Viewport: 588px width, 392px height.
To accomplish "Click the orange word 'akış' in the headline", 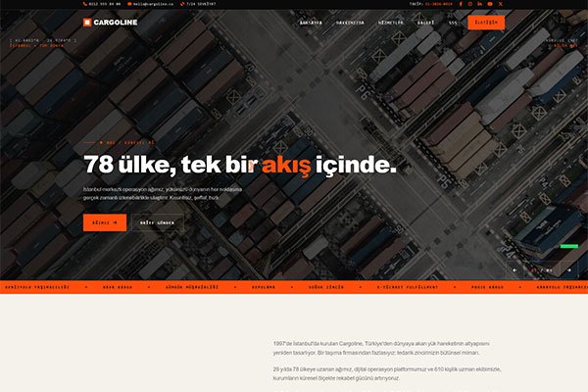I will (286, 165).
